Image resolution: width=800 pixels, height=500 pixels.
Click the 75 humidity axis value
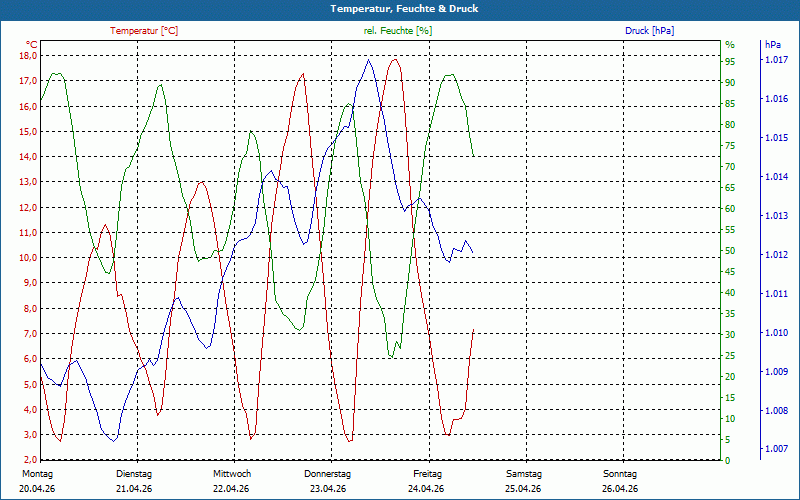click(x=731, y=145)
